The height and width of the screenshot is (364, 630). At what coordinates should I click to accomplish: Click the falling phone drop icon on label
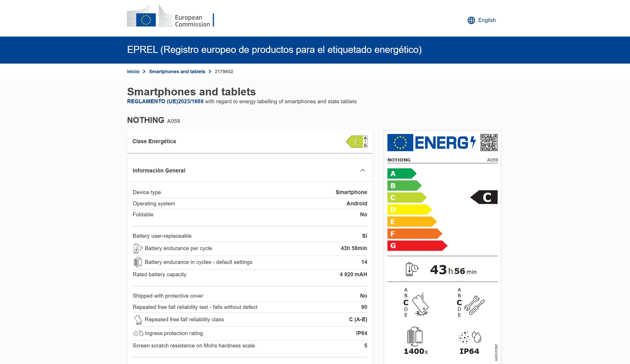tap(420, 304)
